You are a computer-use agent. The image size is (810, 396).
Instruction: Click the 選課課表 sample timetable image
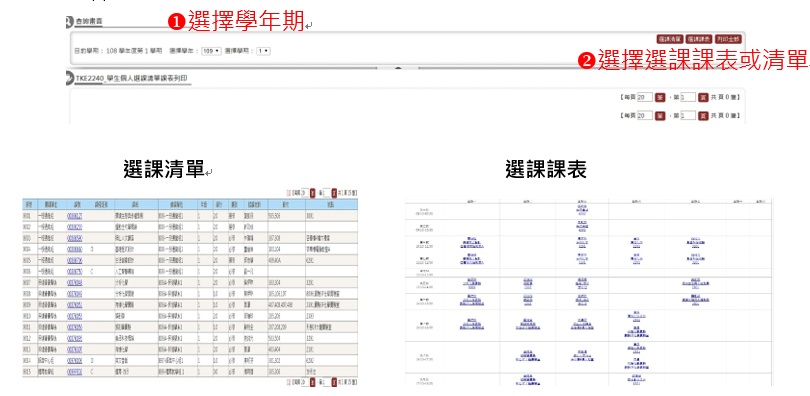point(589,292)
